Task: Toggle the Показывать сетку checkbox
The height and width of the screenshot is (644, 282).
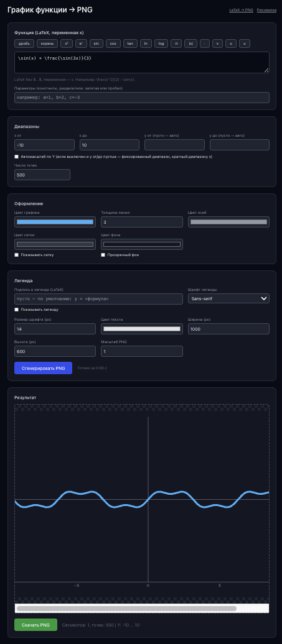Action: pos(16,255)
